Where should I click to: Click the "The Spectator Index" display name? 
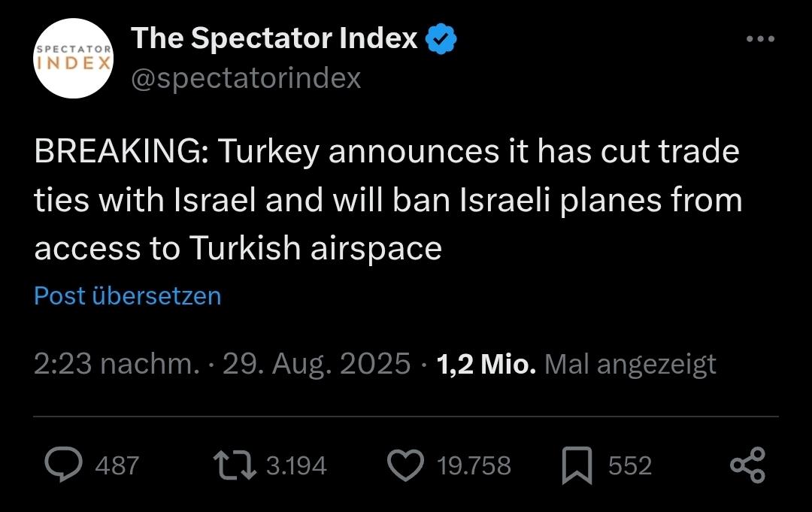tap(274, 38)
